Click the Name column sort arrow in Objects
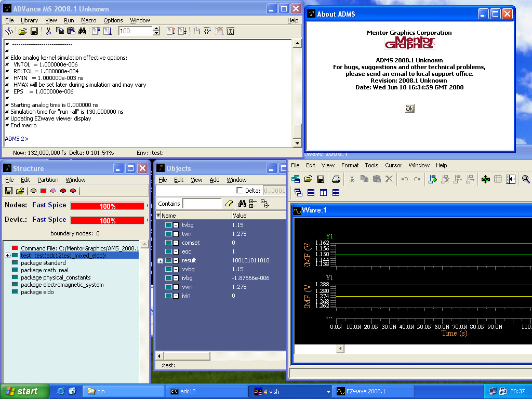The image size is (532, 399). (x=158, y=216)
